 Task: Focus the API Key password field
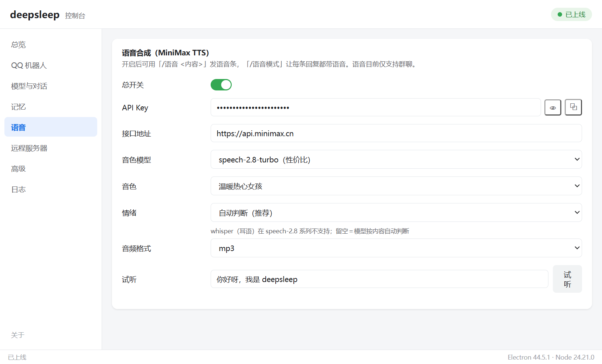click(376, 107)
